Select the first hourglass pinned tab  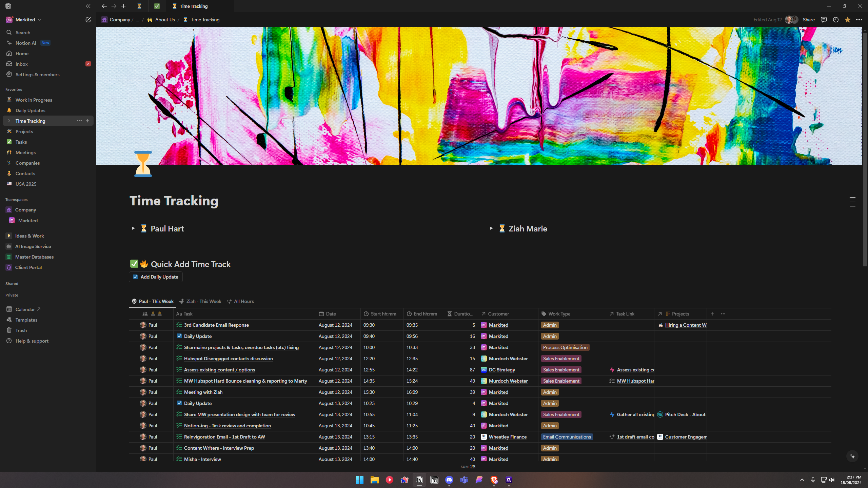[x=139, y=6]
